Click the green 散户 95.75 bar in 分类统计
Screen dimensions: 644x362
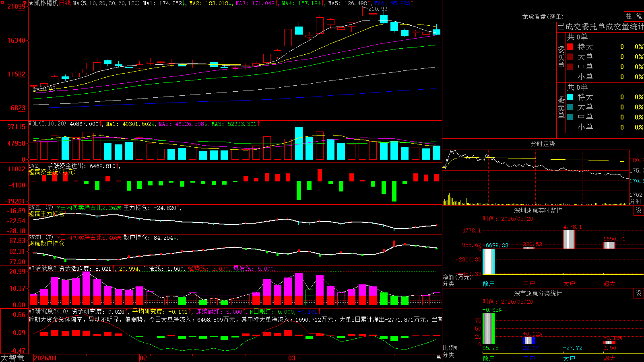point(489,329)
